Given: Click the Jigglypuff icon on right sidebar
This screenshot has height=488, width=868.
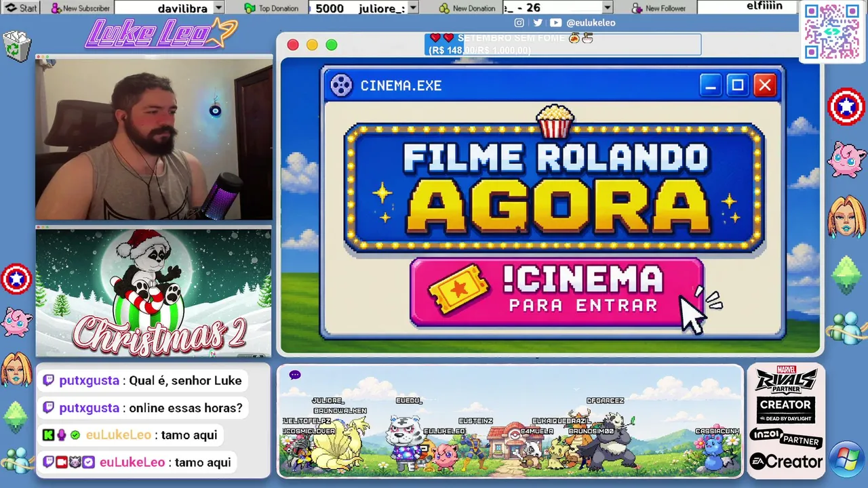Looking at the screenshot, I should coord(847,160).
